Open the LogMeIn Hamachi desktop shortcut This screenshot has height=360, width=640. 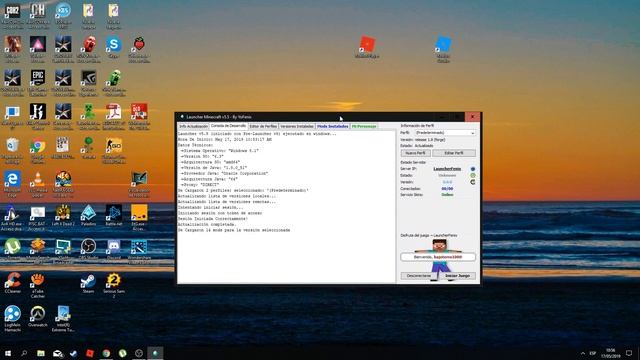13,318
